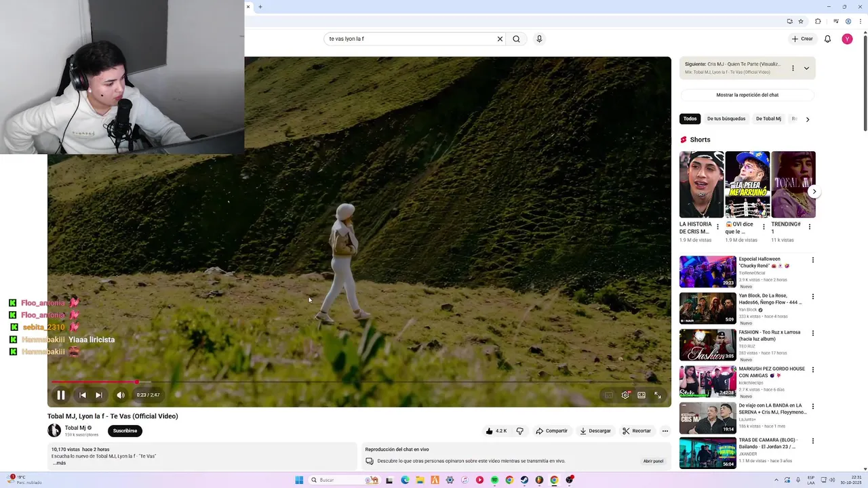The width and height of the screenshot is (868, 488).
Task: Open 'De viaje con LA BANDA' video
Action: tap(707, 418)
